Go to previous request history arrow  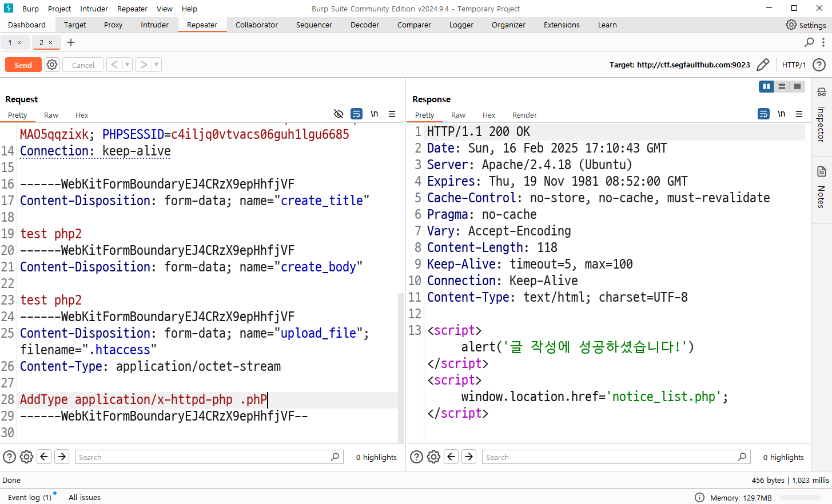[x=114, y=65]
